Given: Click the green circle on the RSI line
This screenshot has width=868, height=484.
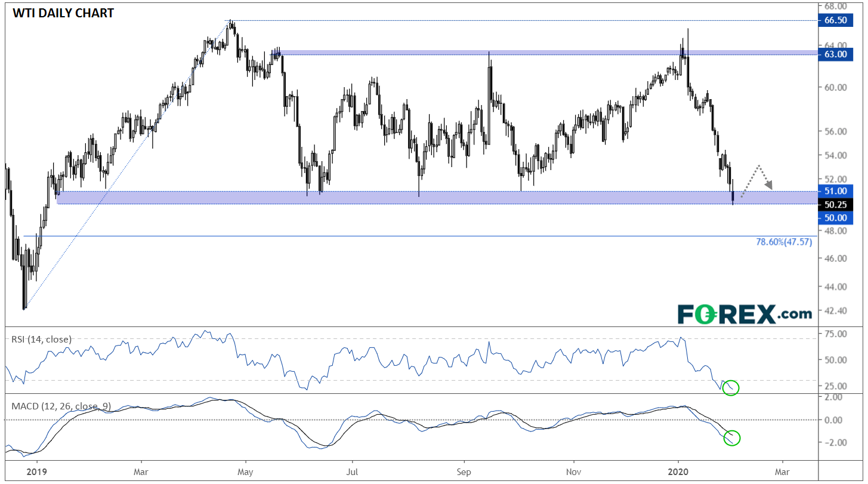Looking at the screenshot, I should coord(730,388).
